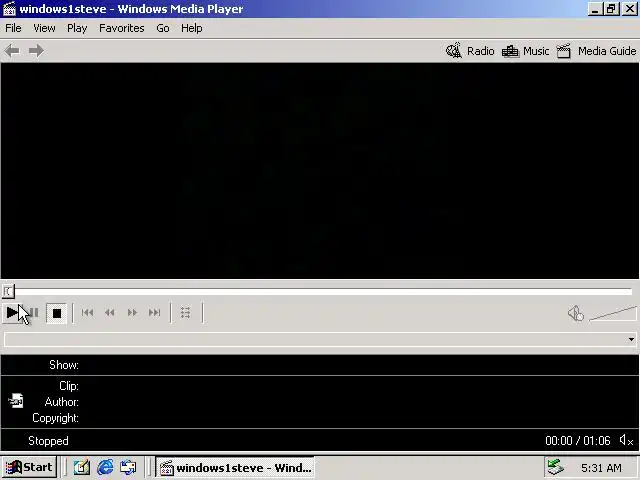Click the Clip: label
Image resolution: width=640 pixels, height=480 pixels.
coord(69,386)
